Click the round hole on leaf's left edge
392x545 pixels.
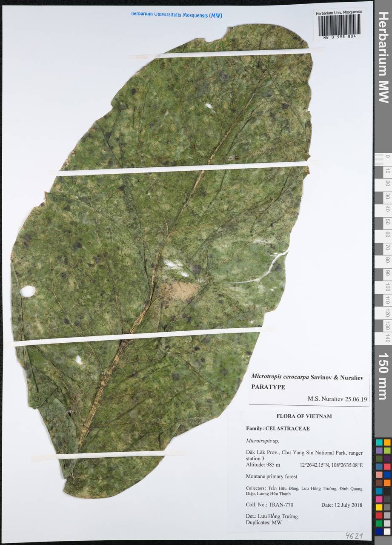(28, 291)
